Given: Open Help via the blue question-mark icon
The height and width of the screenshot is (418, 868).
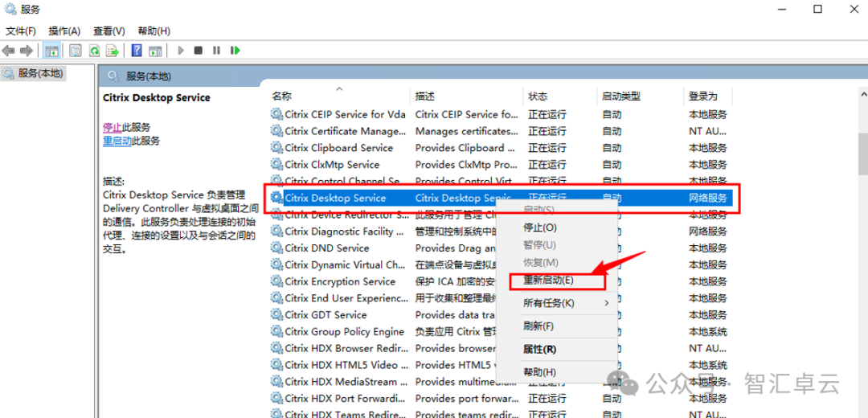Looking at the screenshot, I should coord(137,51).
